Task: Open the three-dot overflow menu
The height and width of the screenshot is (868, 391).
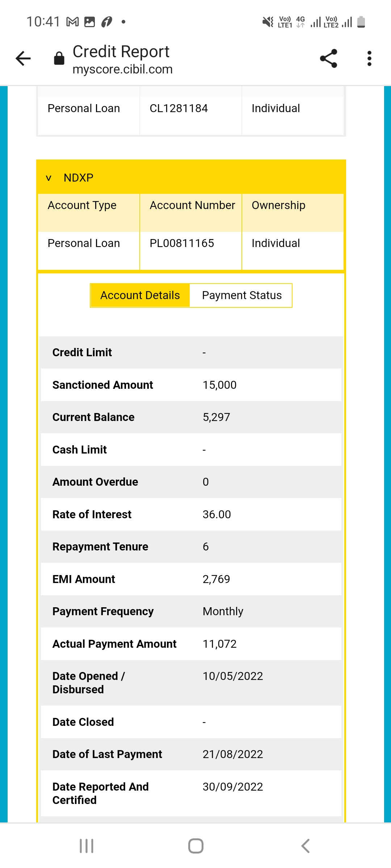Action: click(369, 59)
